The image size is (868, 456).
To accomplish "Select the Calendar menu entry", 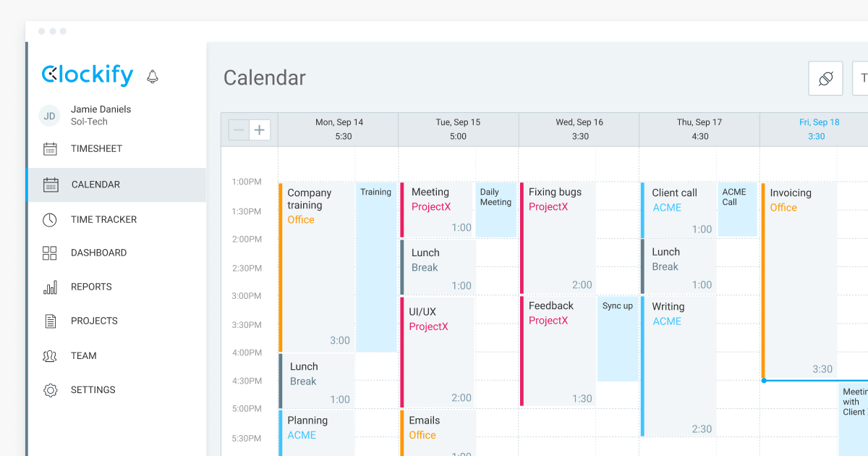I will 93,185.
